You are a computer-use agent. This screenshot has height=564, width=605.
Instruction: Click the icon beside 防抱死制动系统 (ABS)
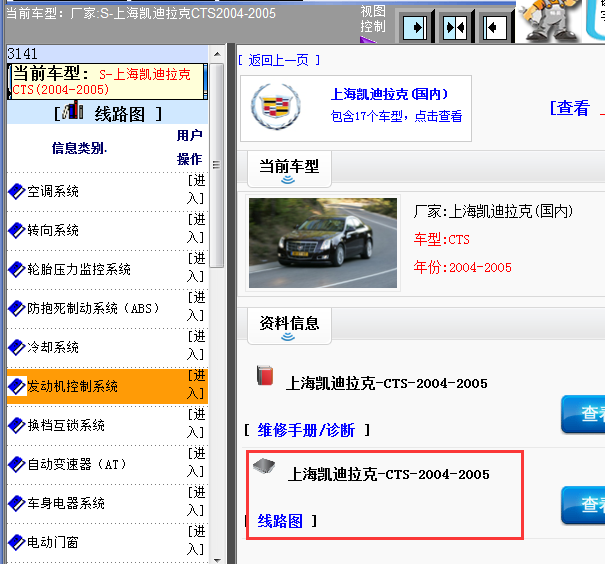17,308
